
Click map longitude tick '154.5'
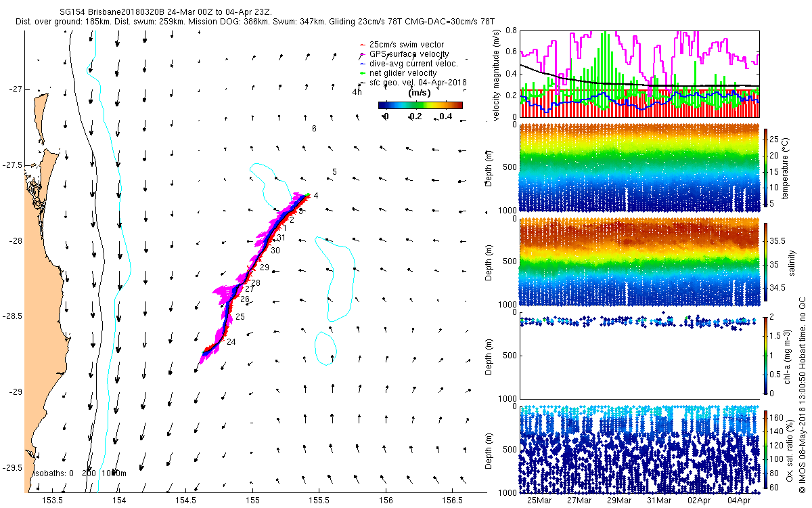(186, 500)
